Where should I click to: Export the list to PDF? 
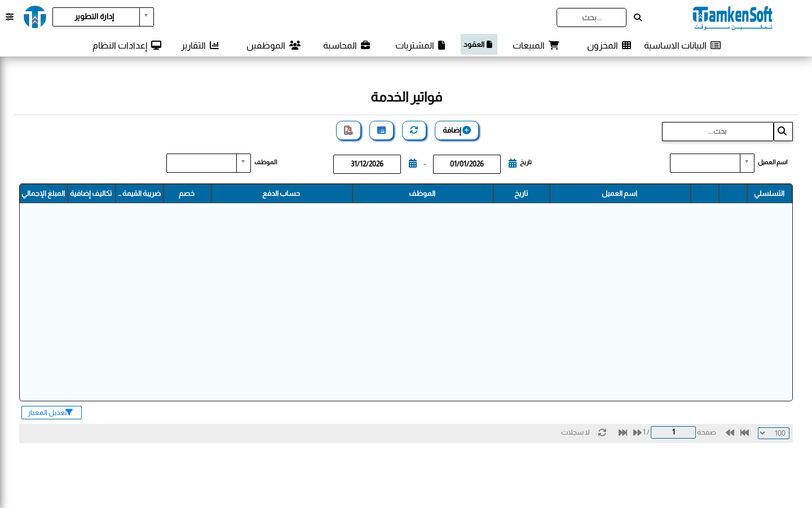tap(348, 130)
